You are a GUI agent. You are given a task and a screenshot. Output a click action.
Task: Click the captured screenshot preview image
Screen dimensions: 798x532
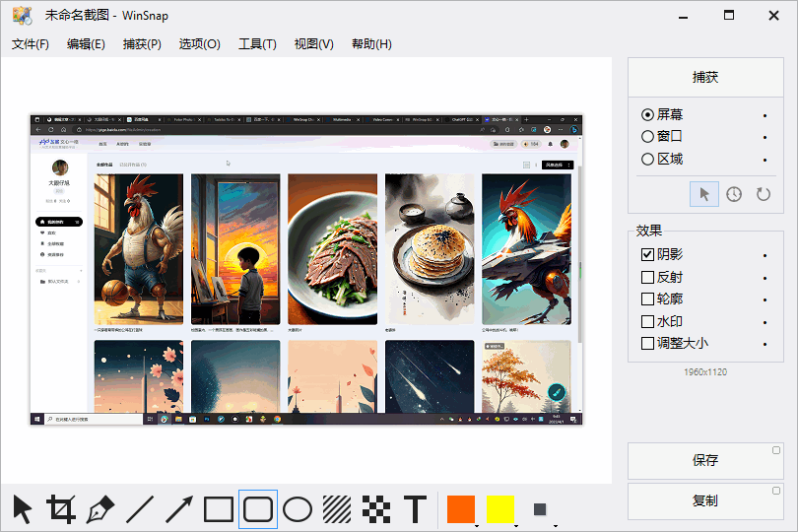point(306,269)
